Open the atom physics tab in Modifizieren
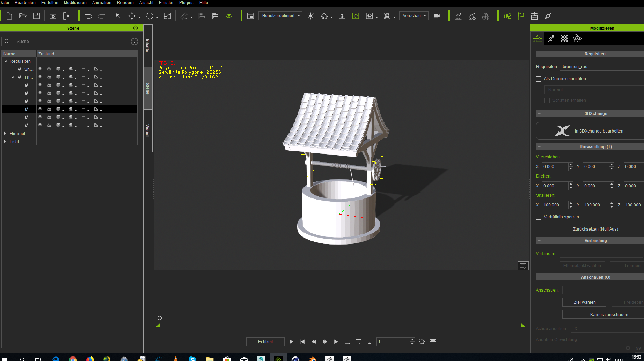This screenshot has height=361, width=644. point(577,38)
